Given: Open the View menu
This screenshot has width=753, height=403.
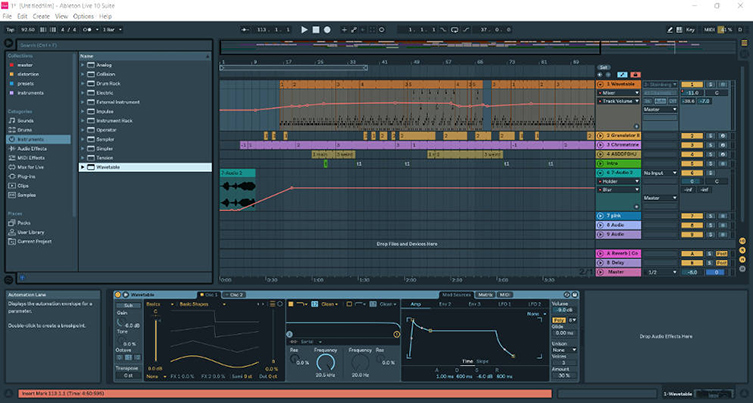Looking at the screenshot, I should (61, 16).
